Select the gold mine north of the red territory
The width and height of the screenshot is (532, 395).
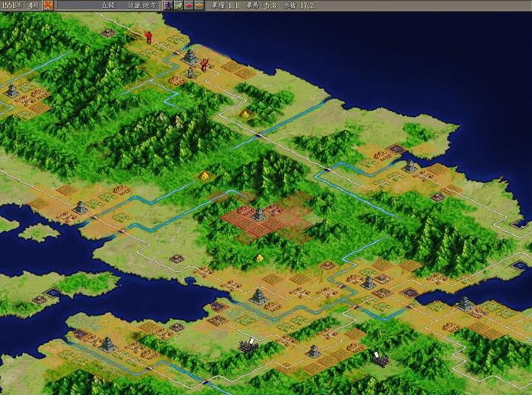(x=204, y=176)
